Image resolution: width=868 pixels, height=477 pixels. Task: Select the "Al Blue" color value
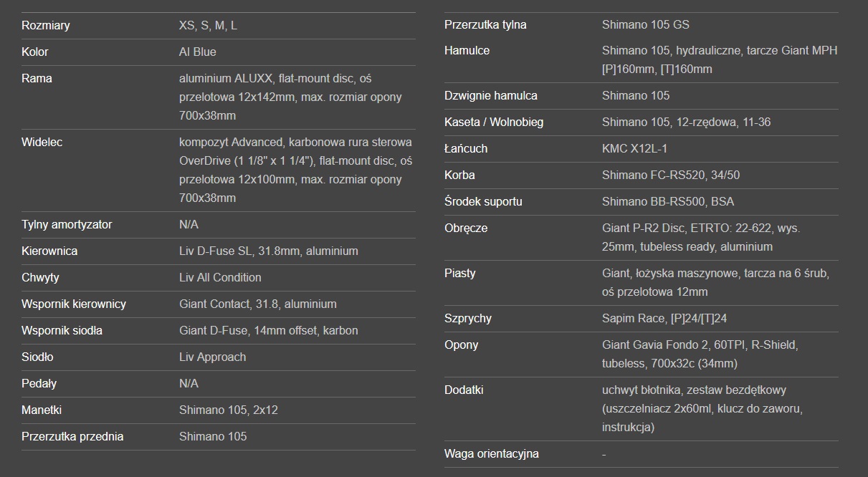197,52
